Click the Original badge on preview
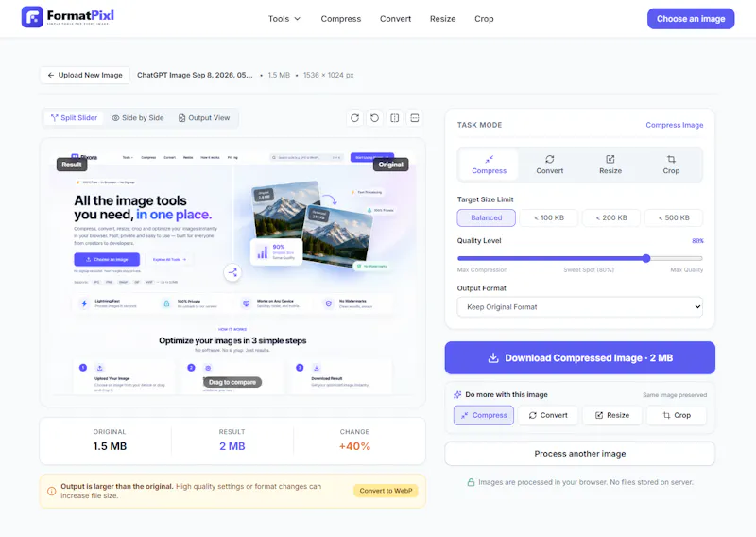The image size is (756, 537). (390, 165)
